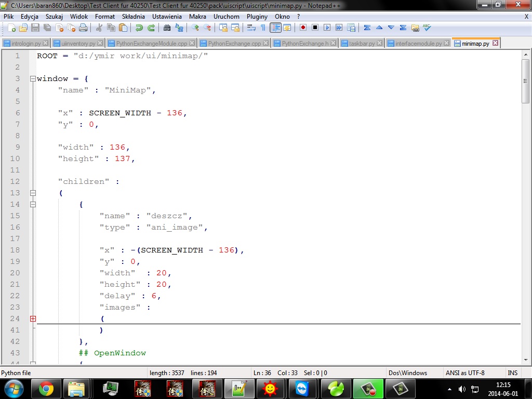Open the Pluginy menu
532x399 pixels.
pos(257,16)
